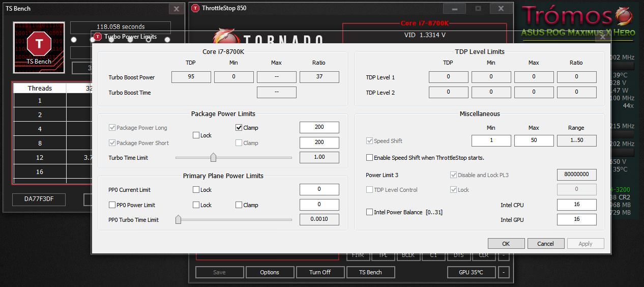Click the minus button beside GPU 35°C
Image resolution: width=644 pixels, height=287 pixels.
pos(503,272)
